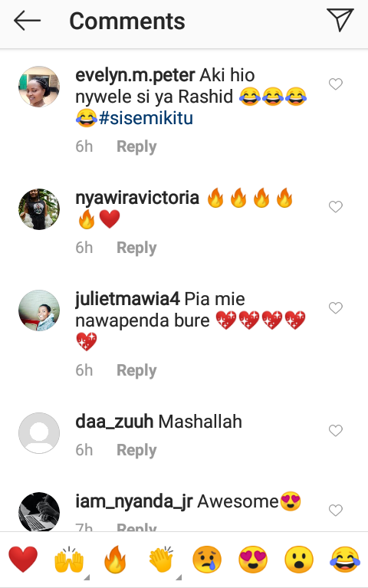Open iam_nyanda_jr's avatar thumbnail
The width and height of the screenshot is (368, 588).
(x=39, y=511)
